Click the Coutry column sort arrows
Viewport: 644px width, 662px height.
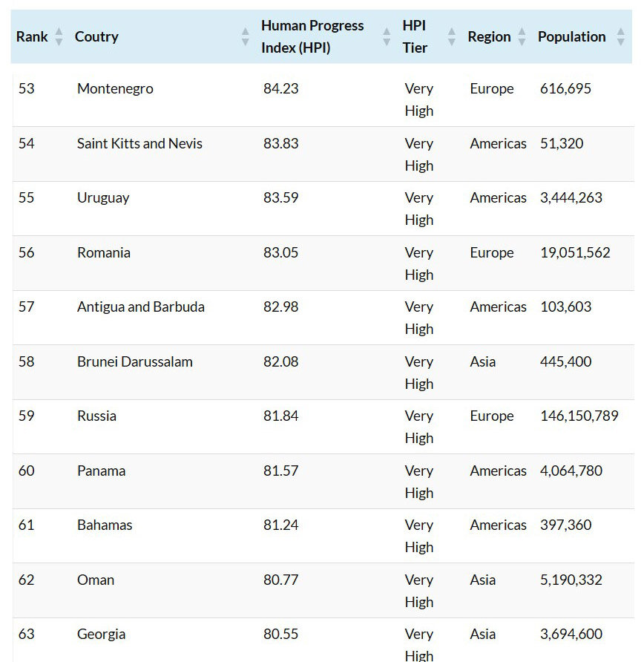click(245, 36)
